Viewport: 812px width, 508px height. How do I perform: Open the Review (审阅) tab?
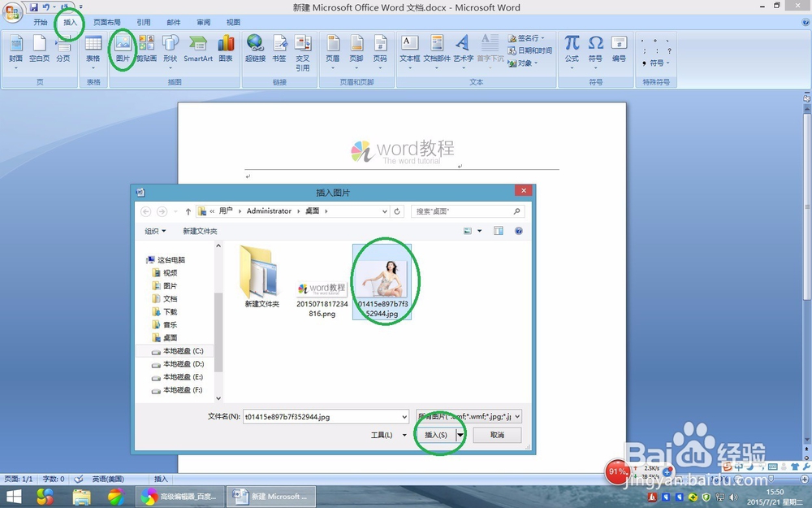pos(204,22)
